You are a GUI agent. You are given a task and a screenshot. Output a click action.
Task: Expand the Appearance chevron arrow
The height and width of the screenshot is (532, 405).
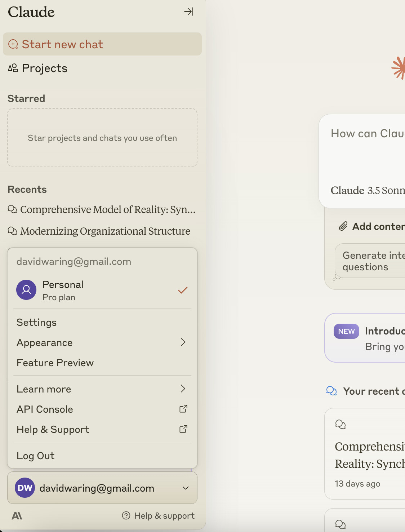[183, 342]
